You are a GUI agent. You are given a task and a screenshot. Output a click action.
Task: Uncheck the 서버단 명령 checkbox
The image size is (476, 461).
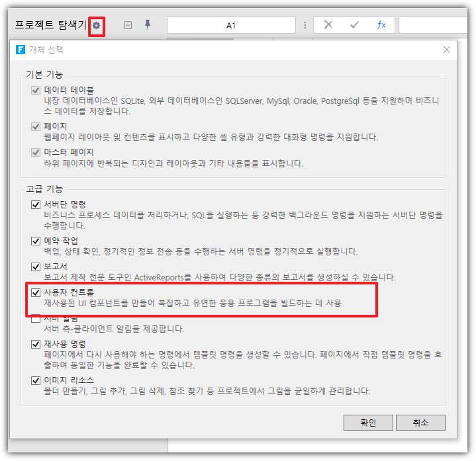pos(36,205)
